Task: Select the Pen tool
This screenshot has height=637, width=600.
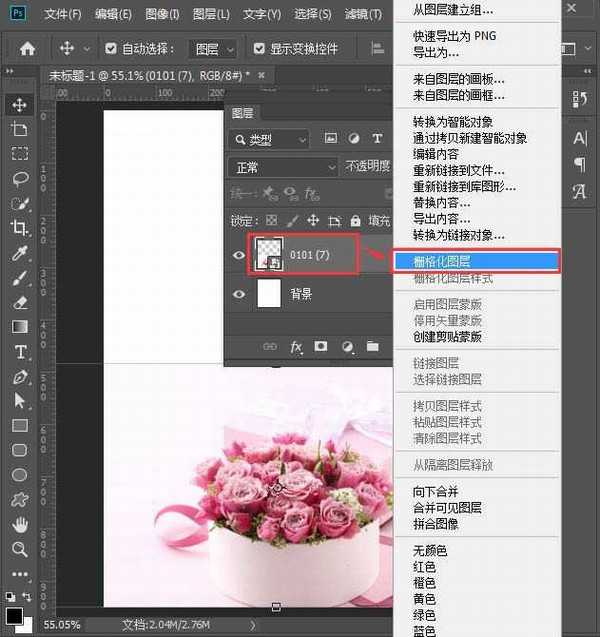Action: tap(19, 376)
